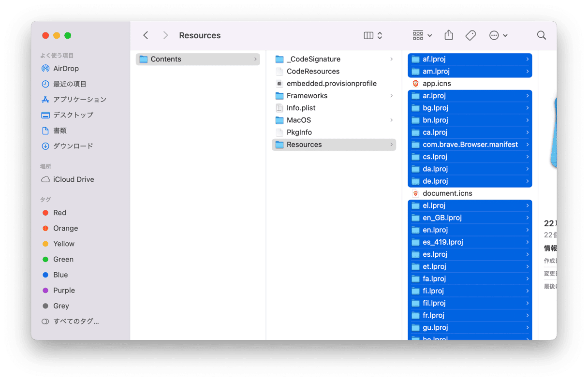Click the search magnifier icon

pos(542,35)
